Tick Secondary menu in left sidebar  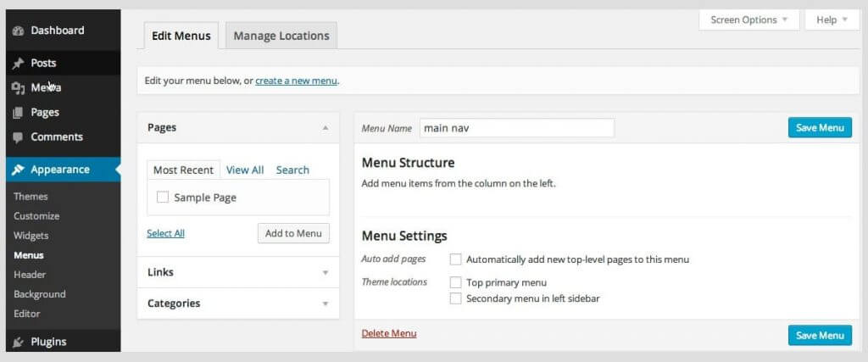[455, 298]
